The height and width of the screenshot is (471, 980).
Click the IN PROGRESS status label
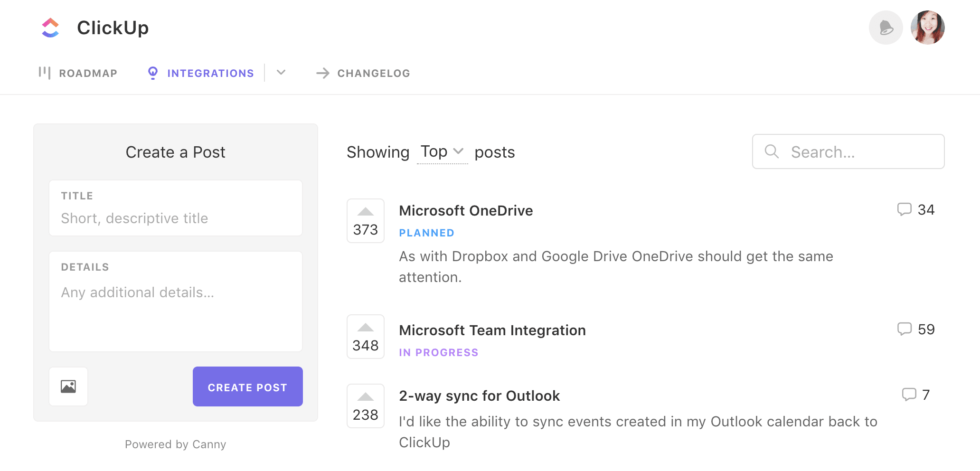439,353
